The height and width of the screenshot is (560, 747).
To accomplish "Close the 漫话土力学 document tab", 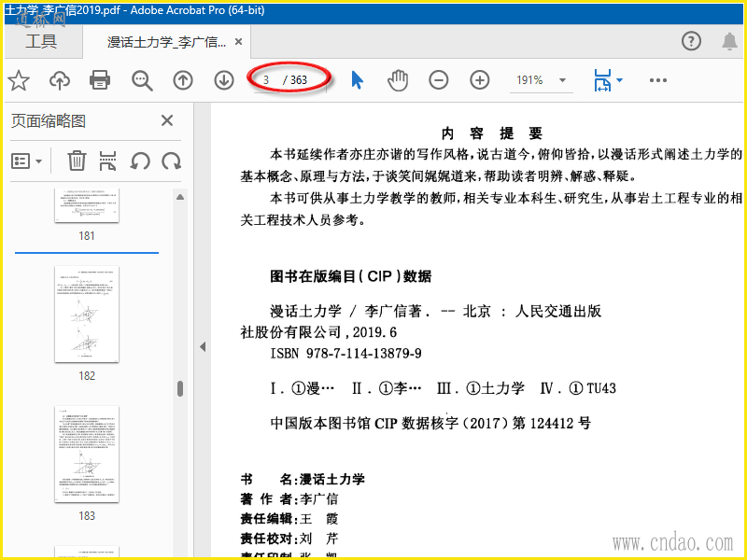I will pyautogui.click(x=239, y=42).
